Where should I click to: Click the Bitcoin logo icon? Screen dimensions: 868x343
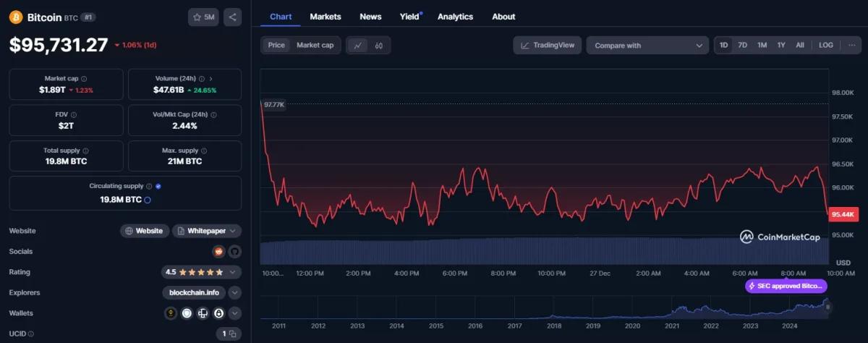coord(17,17)
